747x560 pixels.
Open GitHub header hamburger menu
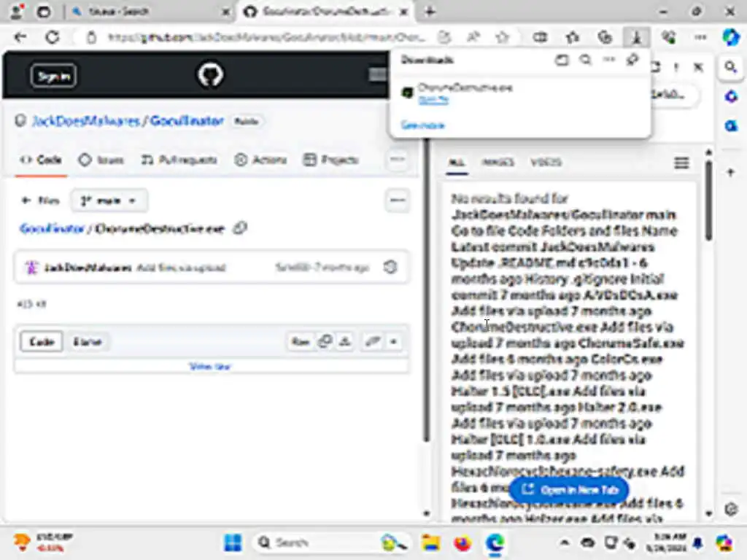coord(378,75)
